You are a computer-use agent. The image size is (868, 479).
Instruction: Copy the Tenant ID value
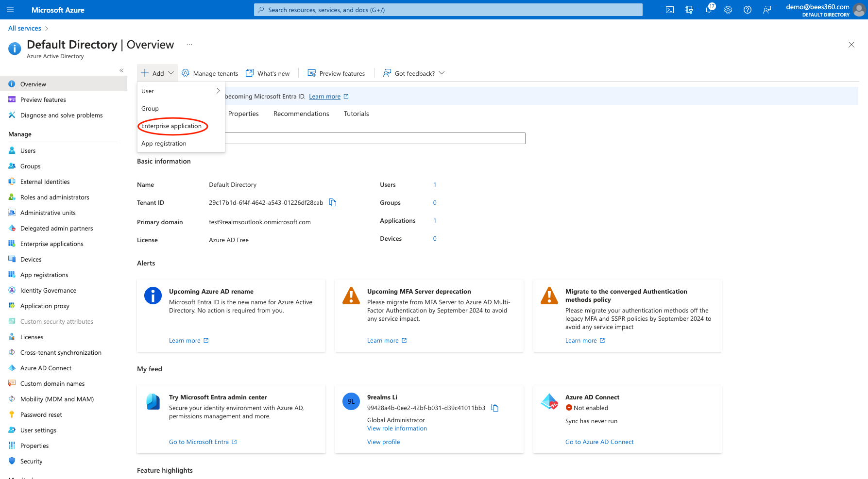(x=333, y=202)
